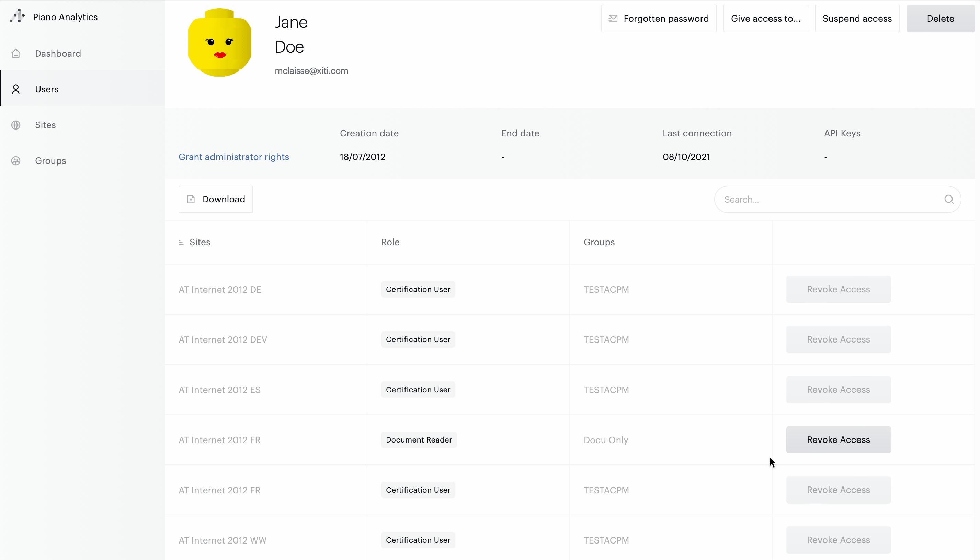Revoke access for Docu Only group row
980x560 pixels.
click(x=838, y=440)
